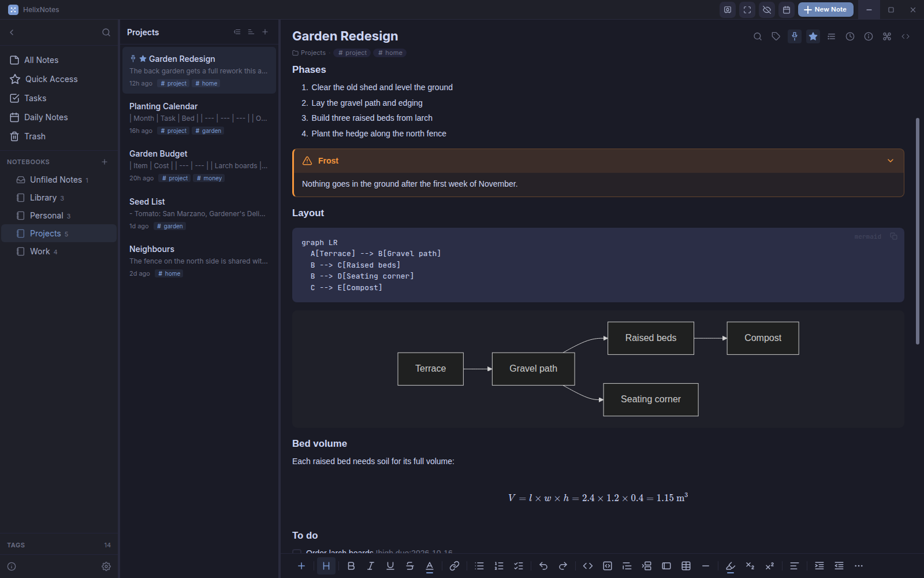Click the editor vertical scrollbar
The height and width of the screenshot is (578, 924).
[x=918, y=231]
